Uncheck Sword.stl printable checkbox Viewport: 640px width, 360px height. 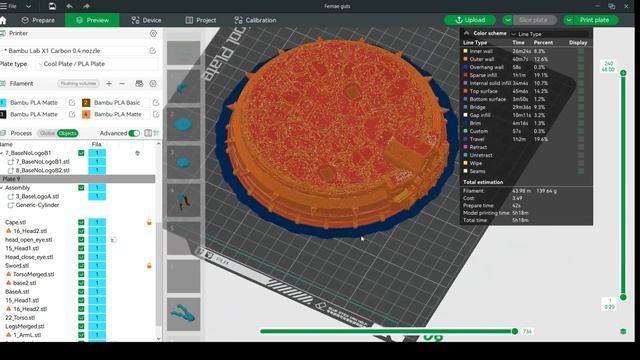(81, 266)
